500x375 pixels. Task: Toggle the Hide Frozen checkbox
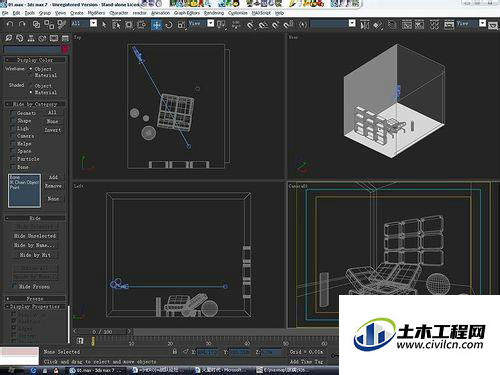14,286
